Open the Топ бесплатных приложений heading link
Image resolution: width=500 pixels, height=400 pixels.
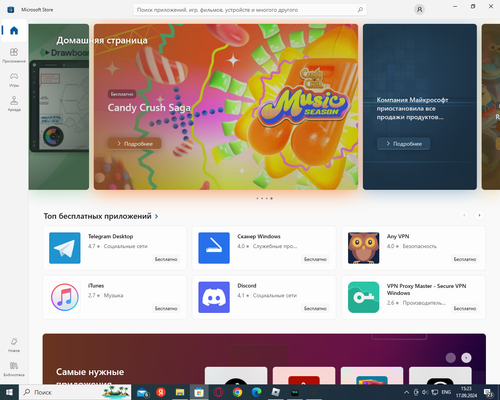(x=97, y=216)
